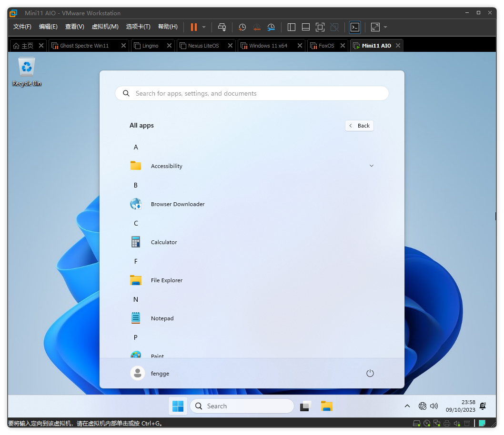Switch the VM to full screen mode
The height and width of the screenshot is (435, 504).
pyautogui.click(x=320, y=27)
